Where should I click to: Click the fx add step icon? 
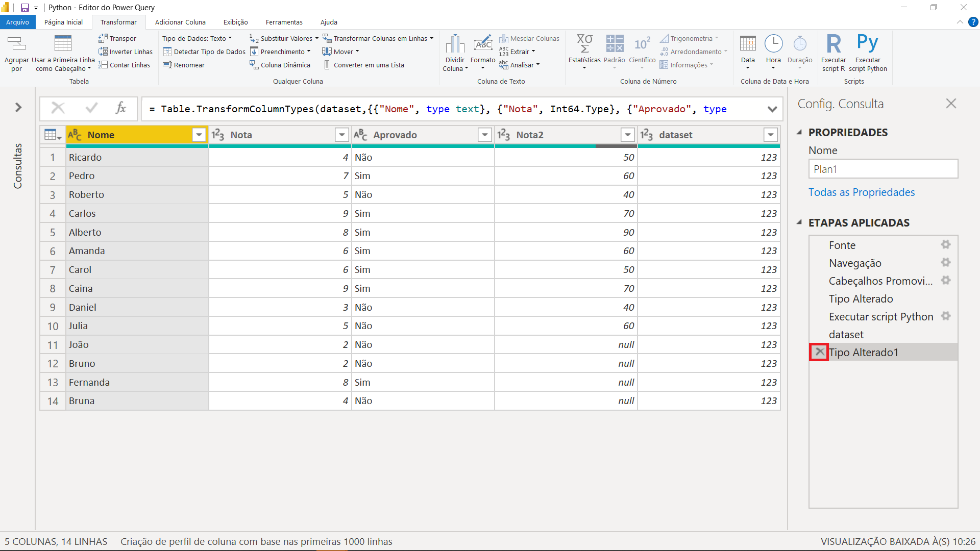click(120, 108)
